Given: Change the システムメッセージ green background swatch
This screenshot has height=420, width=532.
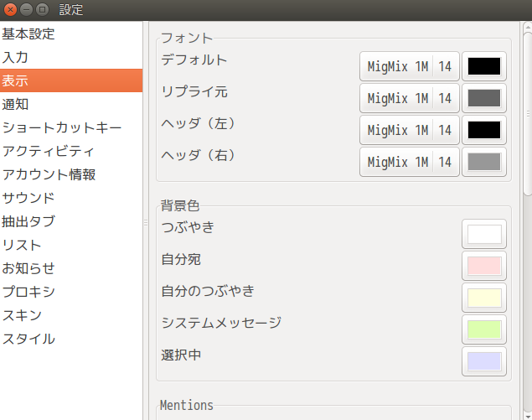Looking at the screenshot, I should click(484, 329).
